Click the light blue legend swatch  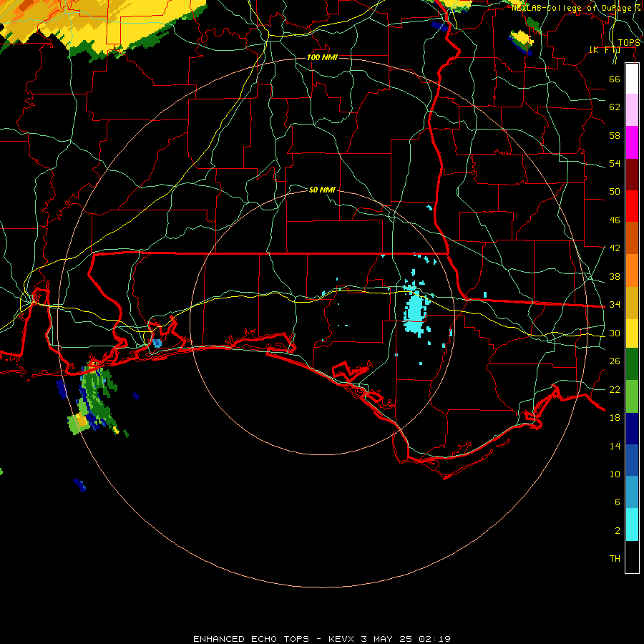pos(632,492)
